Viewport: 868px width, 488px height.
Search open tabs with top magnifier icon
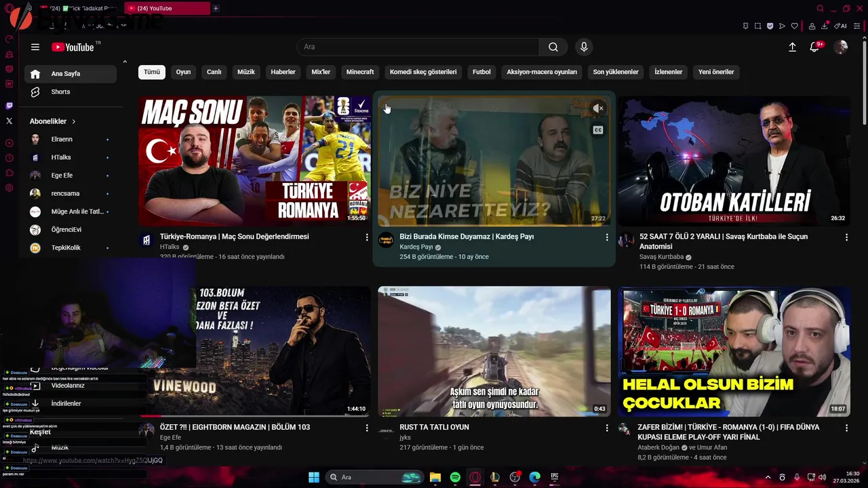(820, 8)
